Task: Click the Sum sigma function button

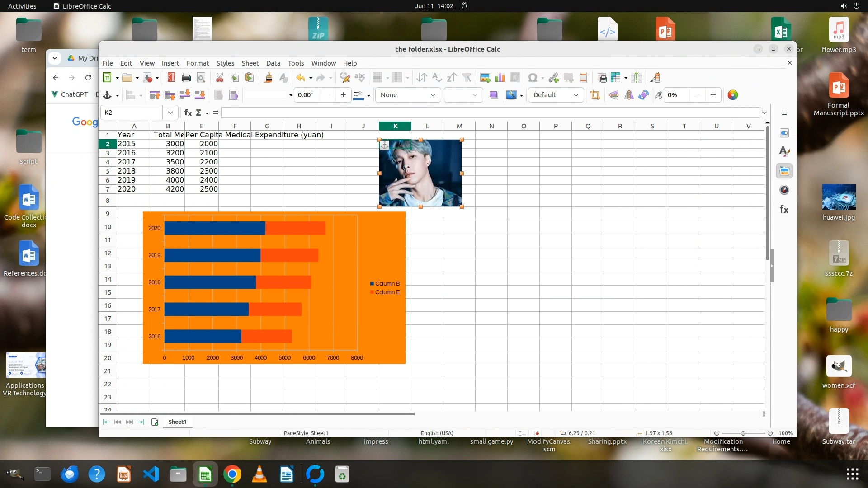Action: [x=198, y=113]
